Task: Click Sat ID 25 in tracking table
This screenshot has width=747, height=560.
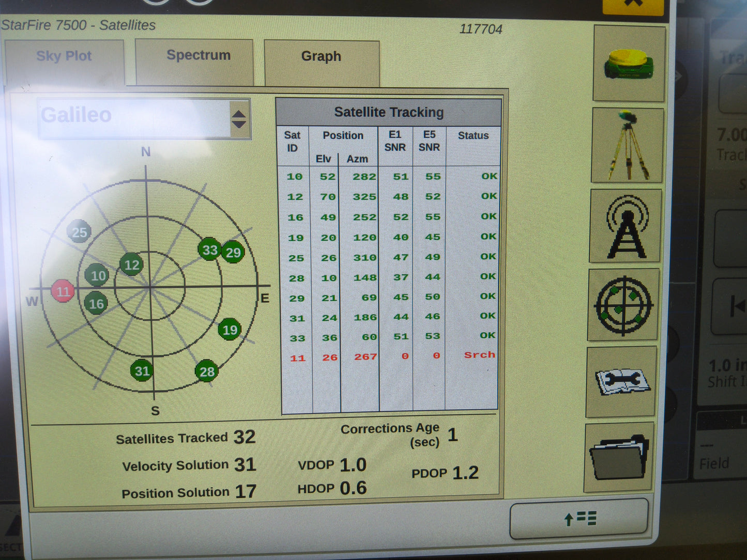Action: point(297,258)
